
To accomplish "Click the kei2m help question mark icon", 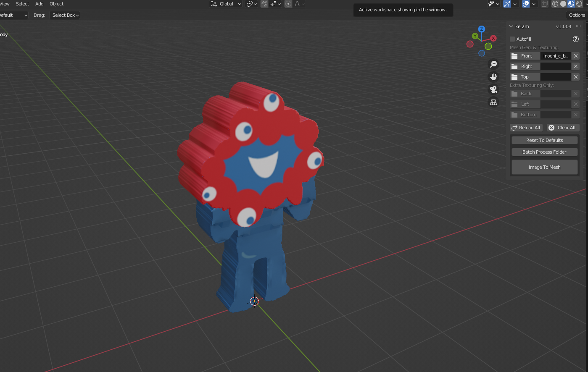I will pyautogui.click(x=576, y=39).
